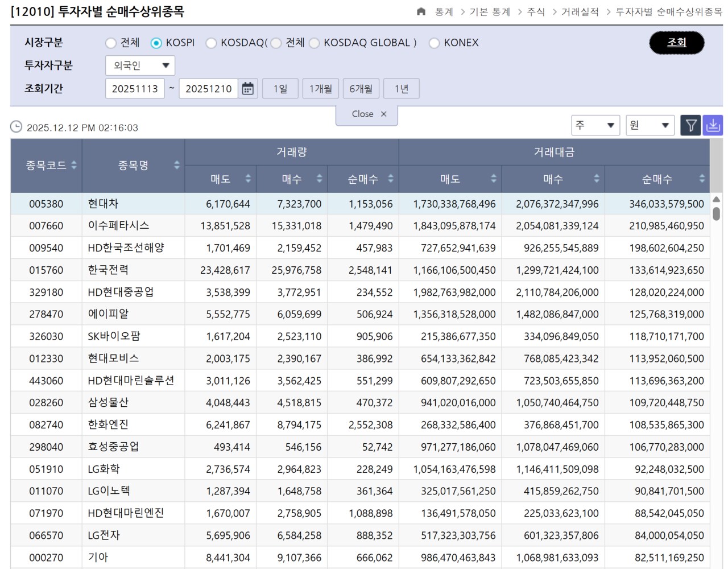
Task: Click 이수페타시스 stock name
Action: tap(118, 226)
